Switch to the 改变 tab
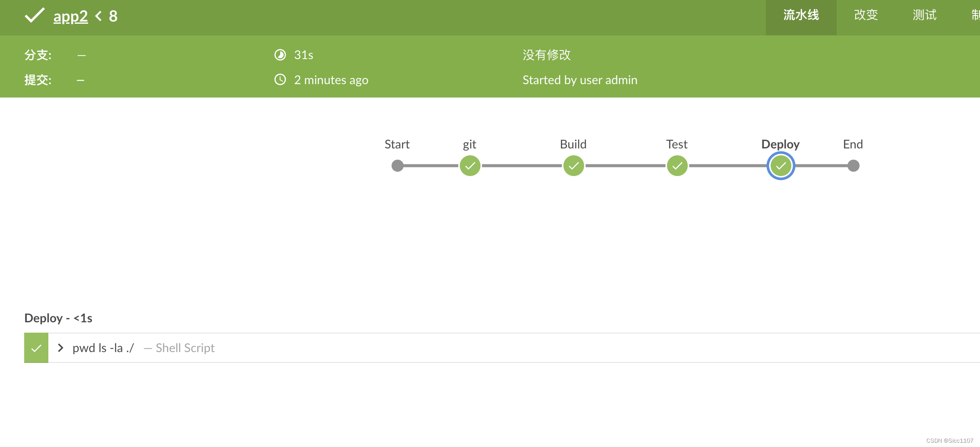The height and width of the screenshot is (447, 980). [x=866, y=16]
